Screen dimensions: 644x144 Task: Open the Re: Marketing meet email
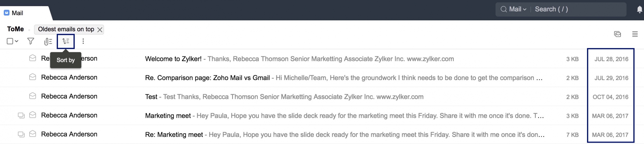tap(174, 135)
